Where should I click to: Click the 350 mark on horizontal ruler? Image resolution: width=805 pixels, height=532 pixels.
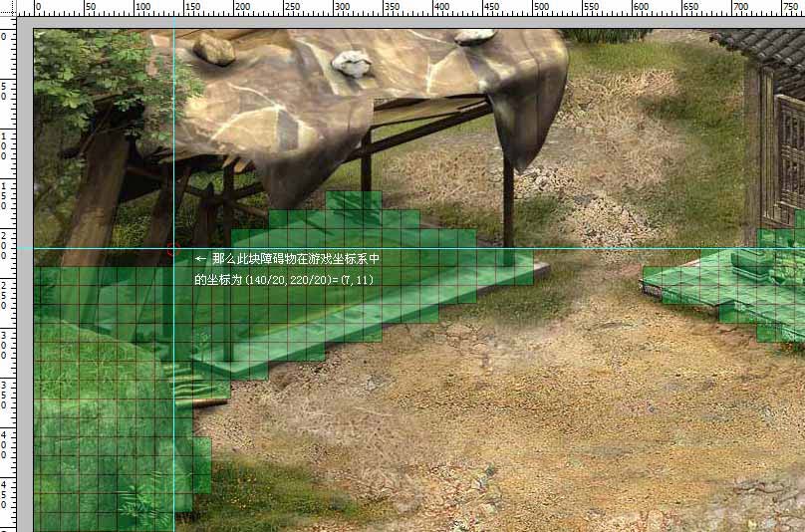392,7
